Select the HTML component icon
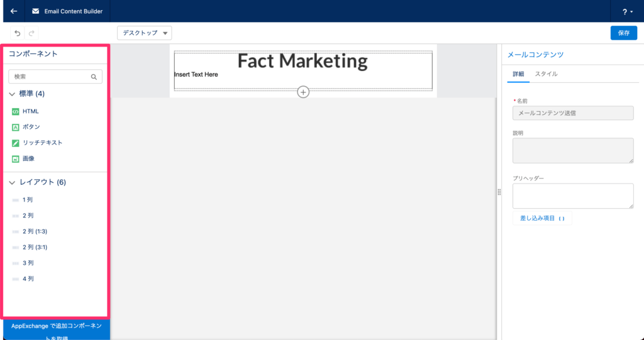Image resolution: width=644 pixels, height=340 pixels. [16, 111]
